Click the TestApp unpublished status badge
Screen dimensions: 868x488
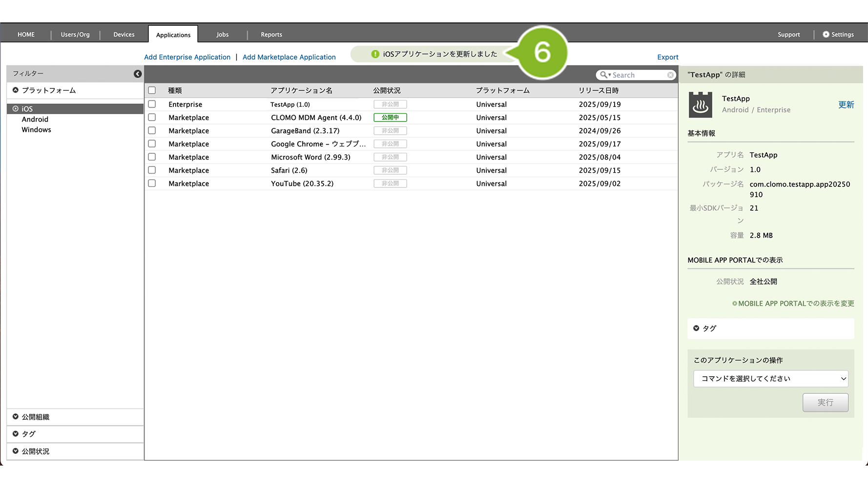(390, 104)
